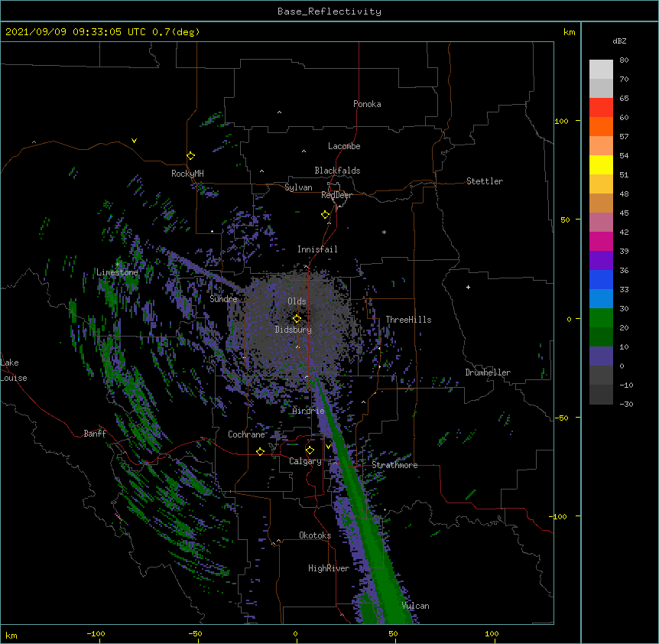
Task: Click the Cochrane city label
Action: (246, 434)
